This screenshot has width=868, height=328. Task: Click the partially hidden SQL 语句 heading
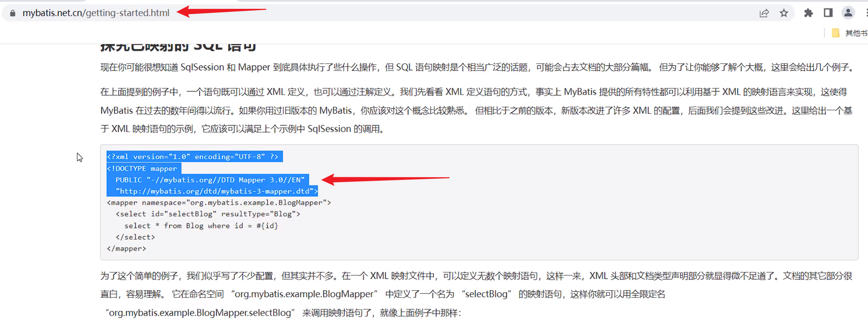[x=178, y=46]
